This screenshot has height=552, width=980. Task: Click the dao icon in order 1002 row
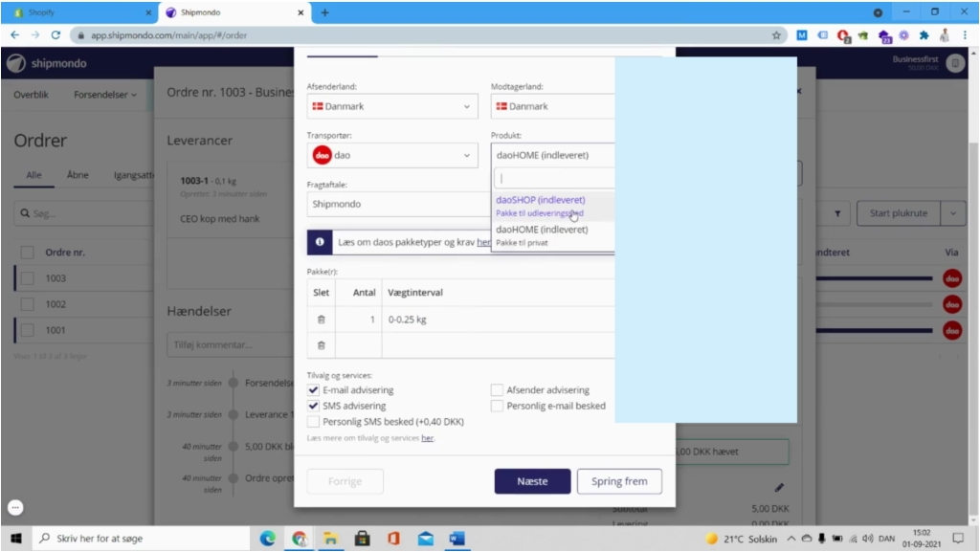[952, 304]
